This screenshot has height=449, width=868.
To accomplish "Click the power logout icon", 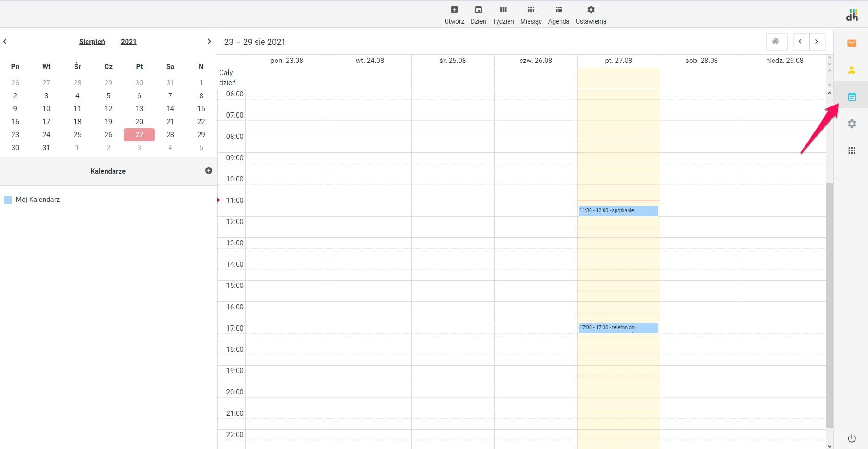I will 851,438.
